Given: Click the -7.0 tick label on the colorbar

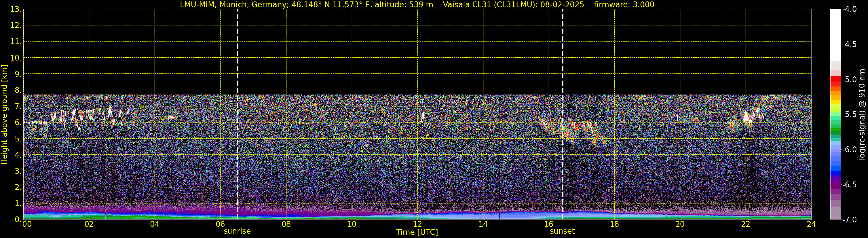Looking at the screenshot, I should pyautogui.click(x=849, y=220).
